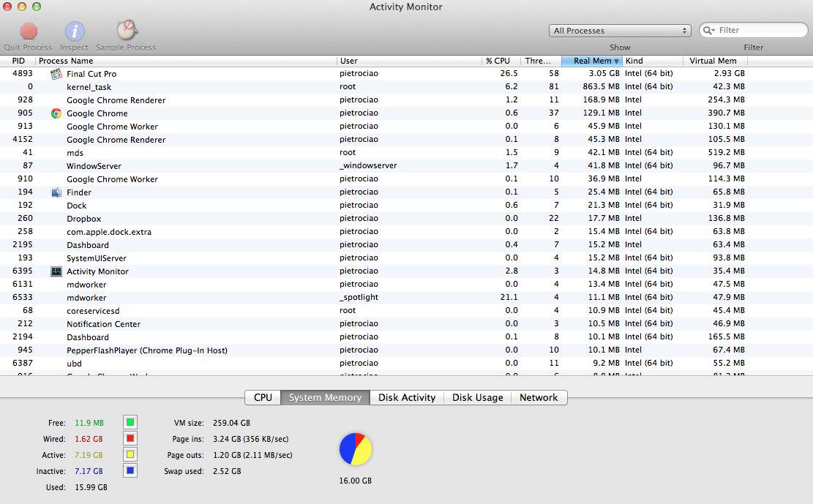Click the 863.5 MB Real Mem value
Image resolution: width=813 pixels, height=504 pixels.
point(601,86)
